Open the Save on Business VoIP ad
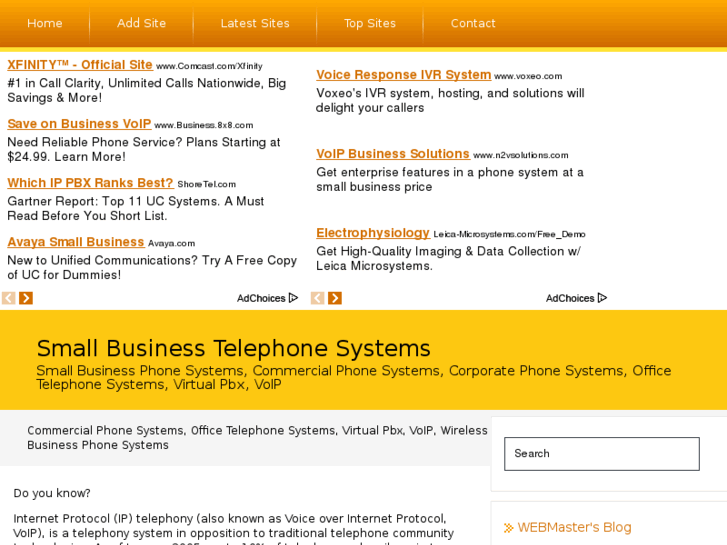727x545 pixels. [79, 124]
